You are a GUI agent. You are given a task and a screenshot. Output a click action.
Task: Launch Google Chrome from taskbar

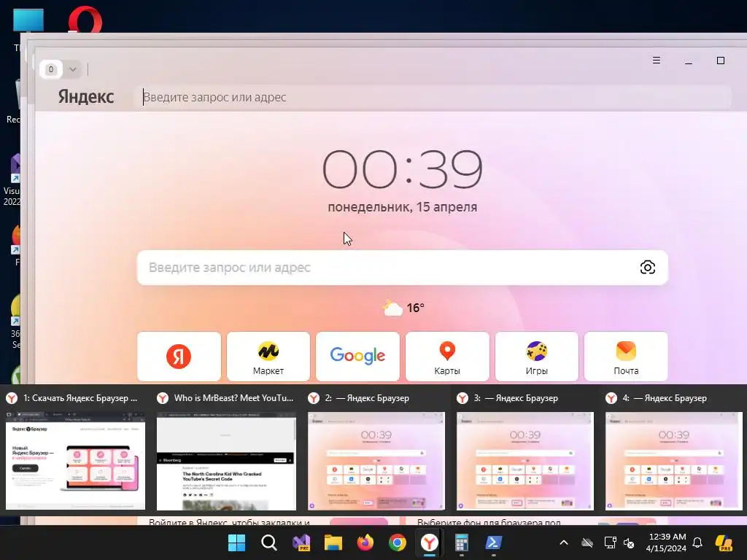[x=398, y=542]
